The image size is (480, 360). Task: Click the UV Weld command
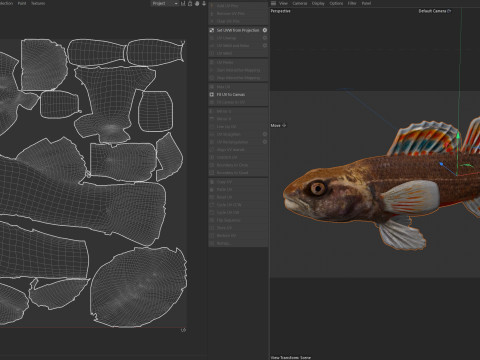point(238,53)
